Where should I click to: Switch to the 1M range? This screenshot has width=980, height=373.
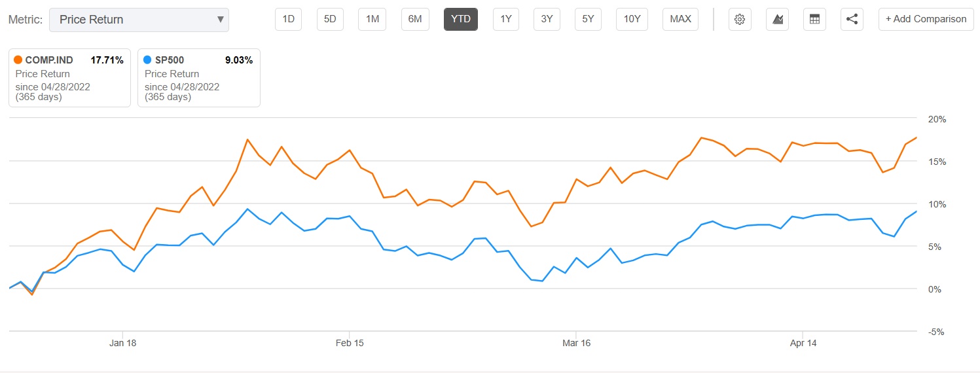click(372, 19)
